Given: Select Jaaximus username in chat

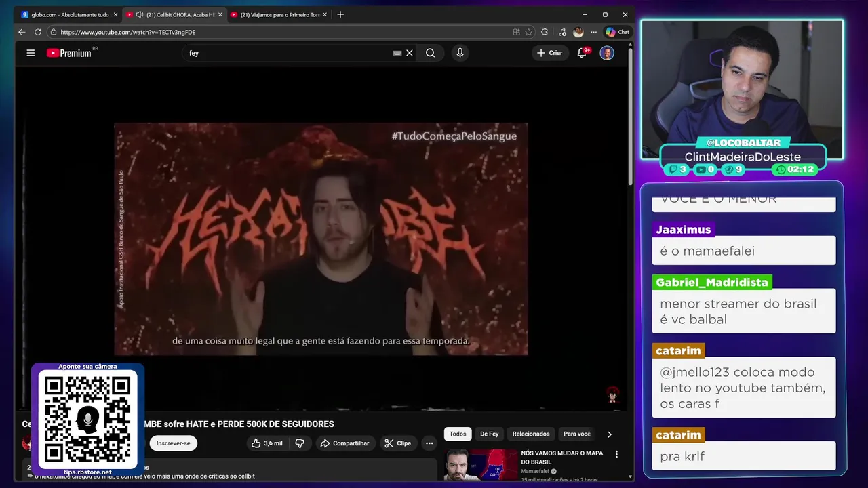Looking at the screenshot, I should pyautogui.click(x=684, y=230).
